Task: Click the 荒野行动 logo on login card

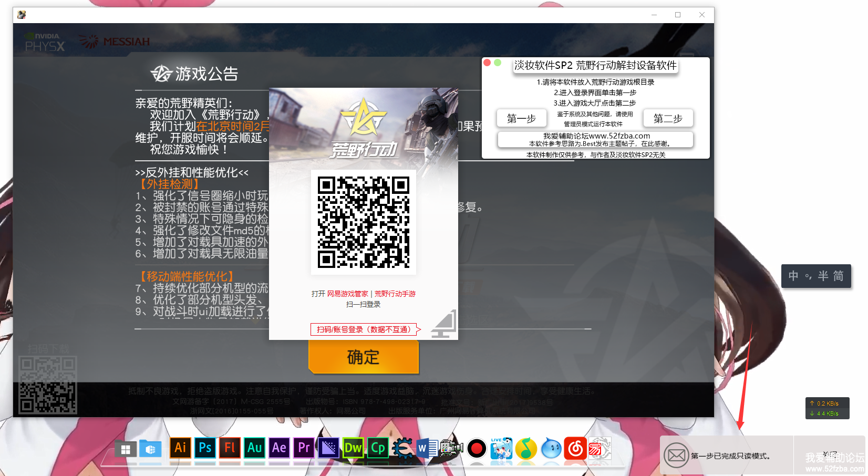Action: point(364,128)
